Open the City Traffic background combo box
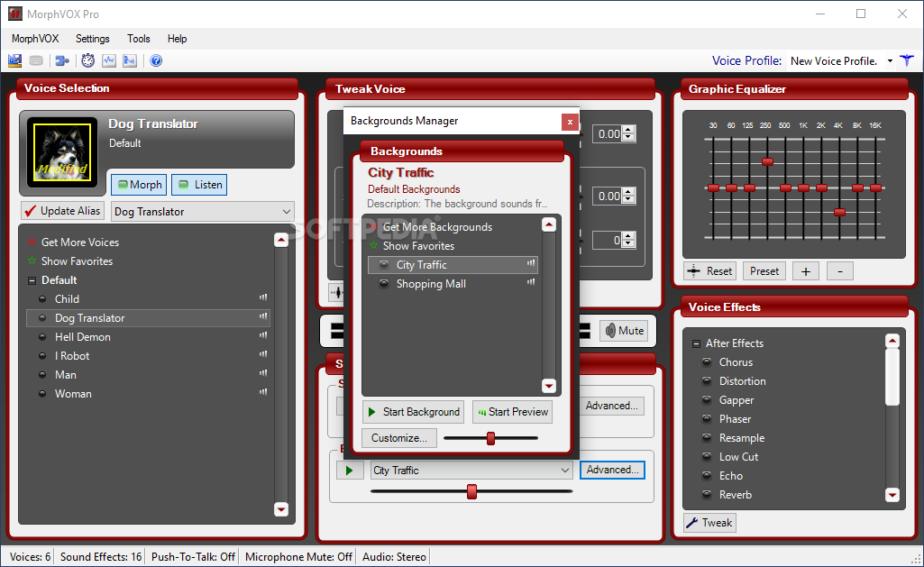Viewport: 924px width, 567px height. click(471, 471)
